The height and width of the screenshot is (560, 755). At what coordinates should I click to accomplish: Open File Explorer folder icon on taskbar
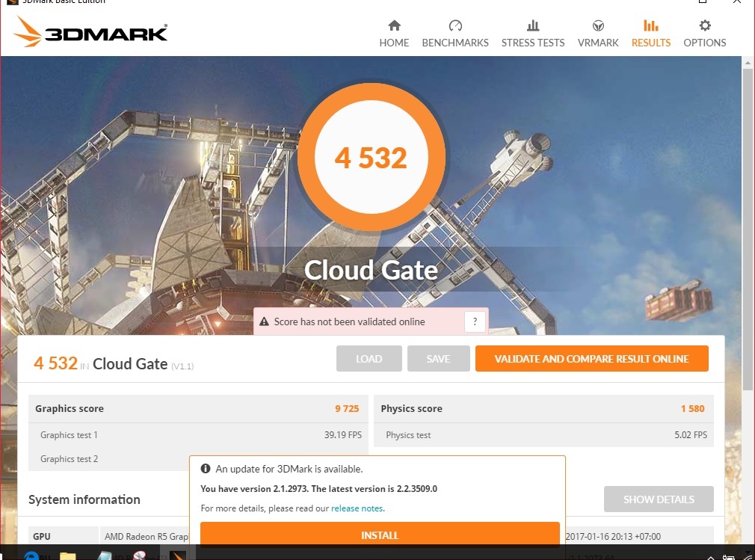tap(68, 556)
